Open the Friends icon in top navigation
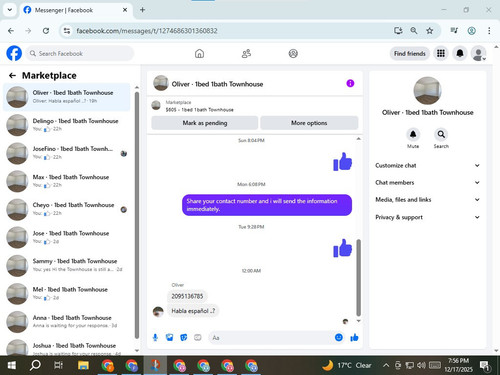Image resolution: width=500 pixels, height=375 pixels. (x=246, y=53)
